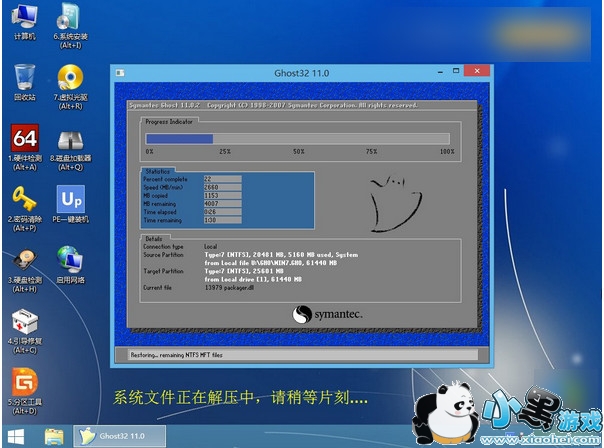Launch 1.硬件检测 hardware check icon
Image resolution: width=604 pixels, height=448 pixels.
[24, 139]
